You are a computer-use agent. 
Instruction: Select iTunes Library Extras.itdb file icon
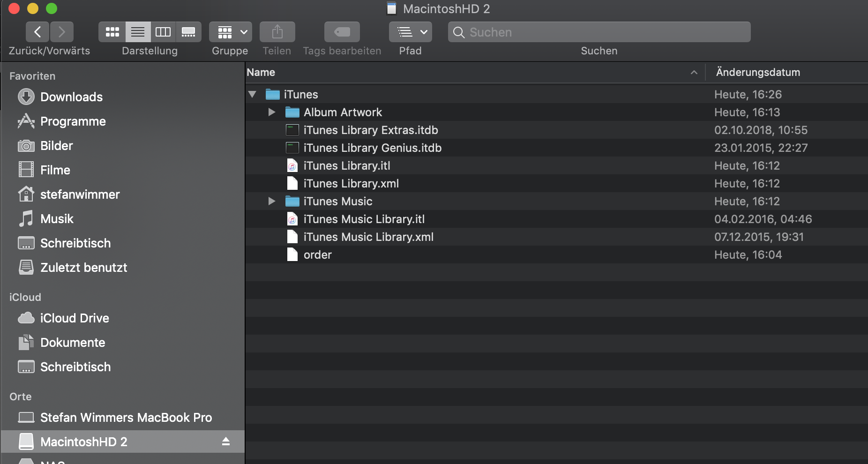[x=292, y=130]
